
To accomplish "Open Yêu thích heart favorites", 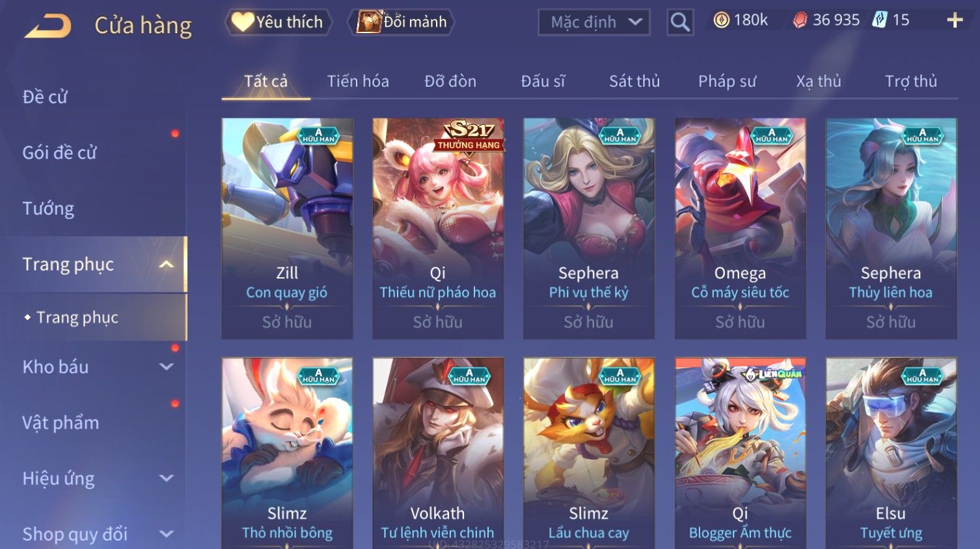I will [279, 22].
